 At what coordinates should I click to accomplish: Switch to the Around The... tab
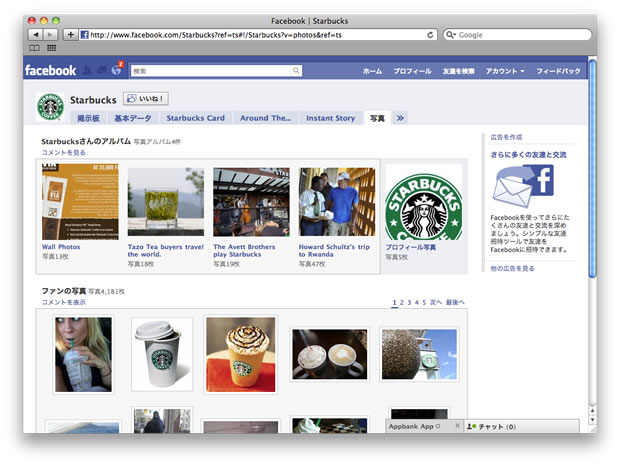(265, 118)
